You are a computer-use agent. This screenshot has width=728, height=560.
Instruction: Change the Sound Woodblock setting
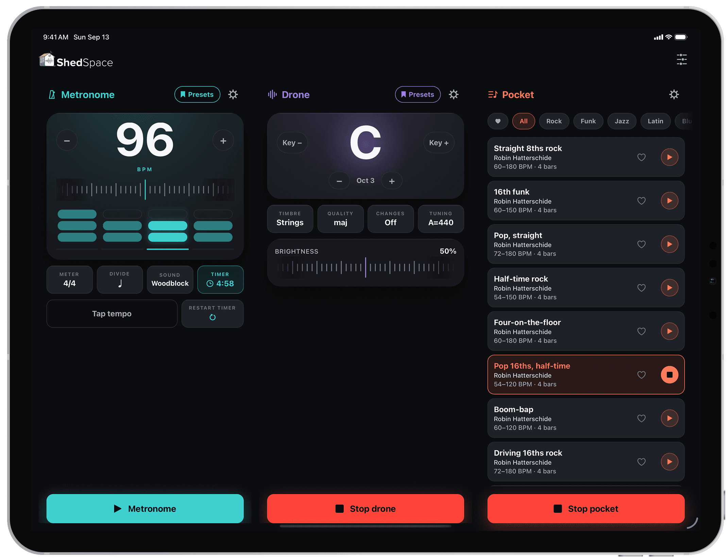coord(170,280)
